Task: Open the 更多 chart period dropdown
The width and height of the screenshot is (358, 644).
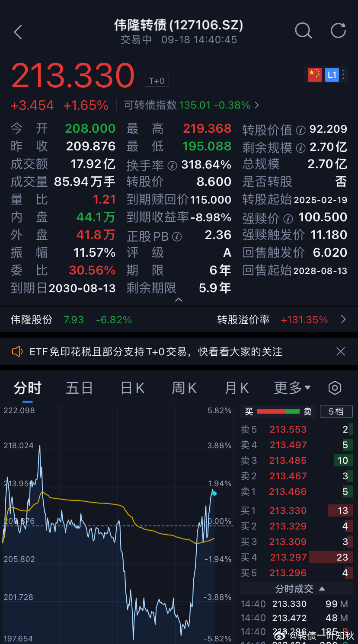Action: (292, 388)
